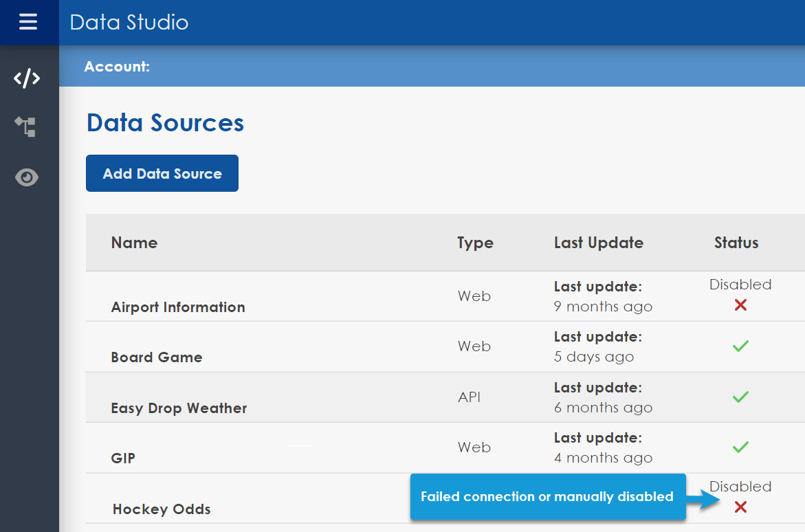Select the Easy Drop Weather row
The height and width of the screenshot is (532, 805).
point(179,408)
